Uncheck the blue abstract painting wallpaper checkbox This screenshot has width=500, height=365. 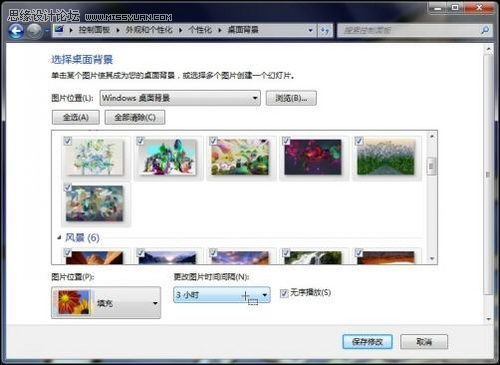(67, 187)
